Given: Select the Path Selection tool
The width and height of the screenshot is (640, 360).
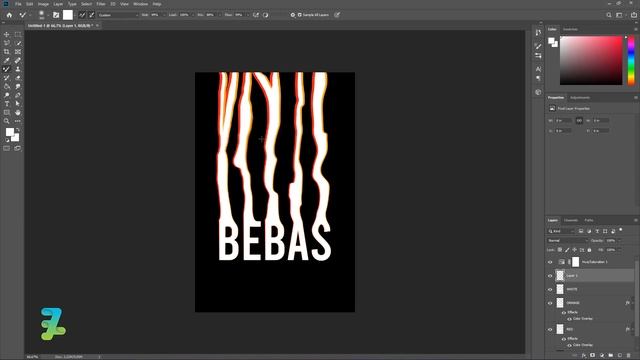Looking at the screenshot, I should pyautogui.click(x=18, y=104).
